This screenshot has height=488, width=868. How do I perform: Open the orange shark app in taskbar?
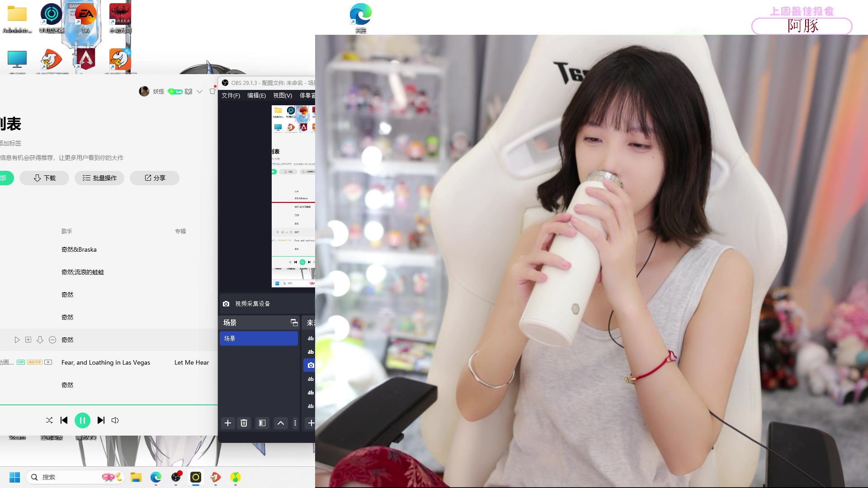(216, 477)
